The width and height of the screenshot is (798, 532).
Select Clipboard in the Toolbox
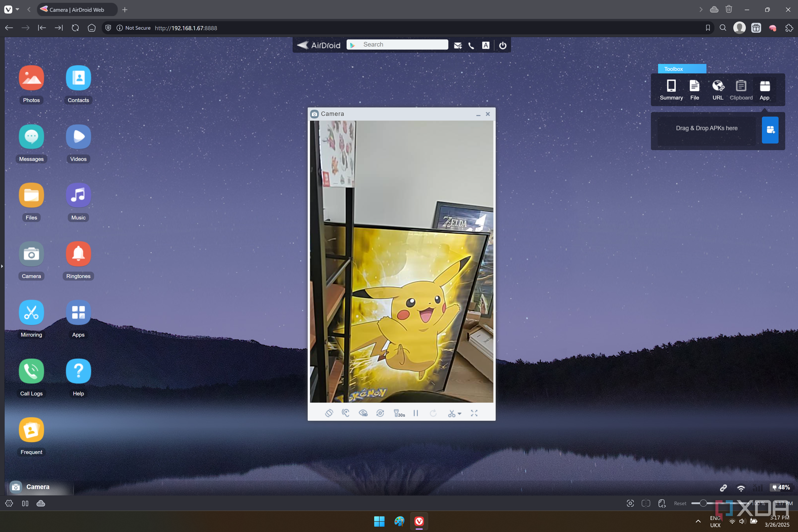741,90
